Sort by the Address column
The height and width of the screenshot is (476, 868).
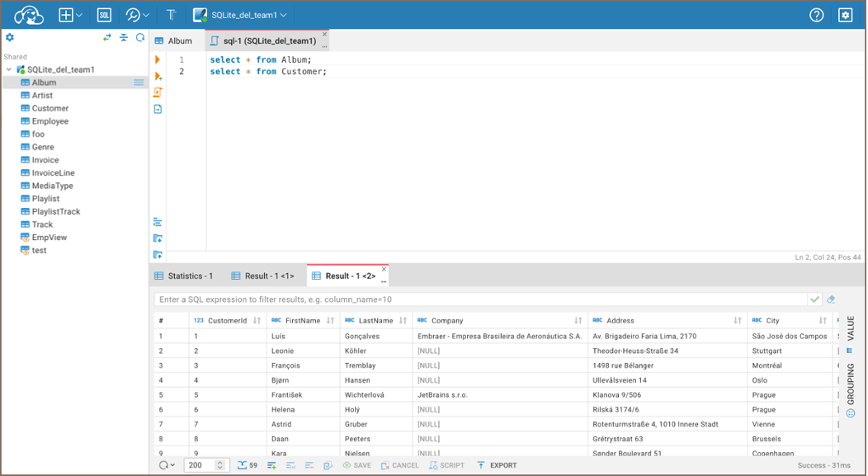738,320
